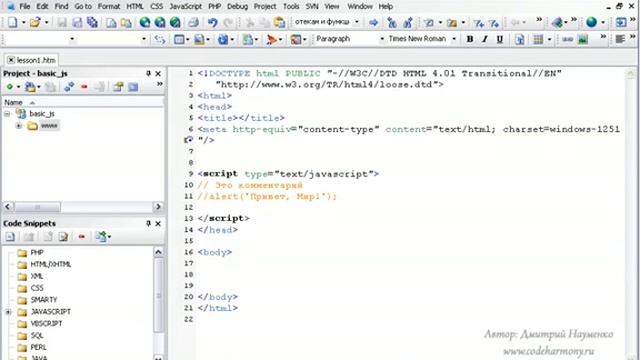This screenshot has height=360, width=640.
Task: Close the lesson1.htm tab
Action: point(11,60)
